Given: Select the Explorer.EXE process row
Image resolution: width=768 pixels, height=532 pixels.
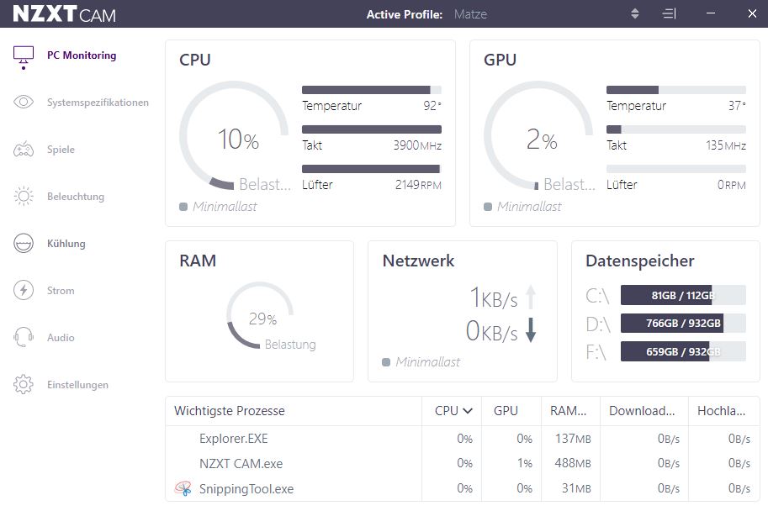Looking at the screenshot, I should tap(463, 439).
